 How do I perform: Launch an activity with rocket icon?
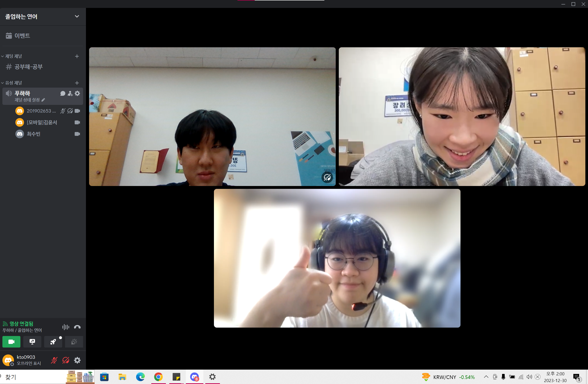tap(53, 342)
